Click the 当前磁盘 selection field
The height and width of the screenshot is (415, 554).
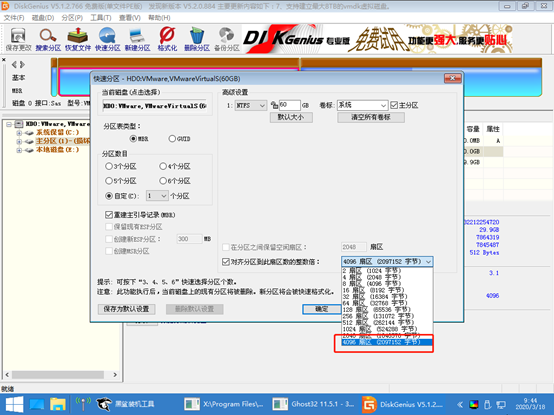(x=155, y=106)
